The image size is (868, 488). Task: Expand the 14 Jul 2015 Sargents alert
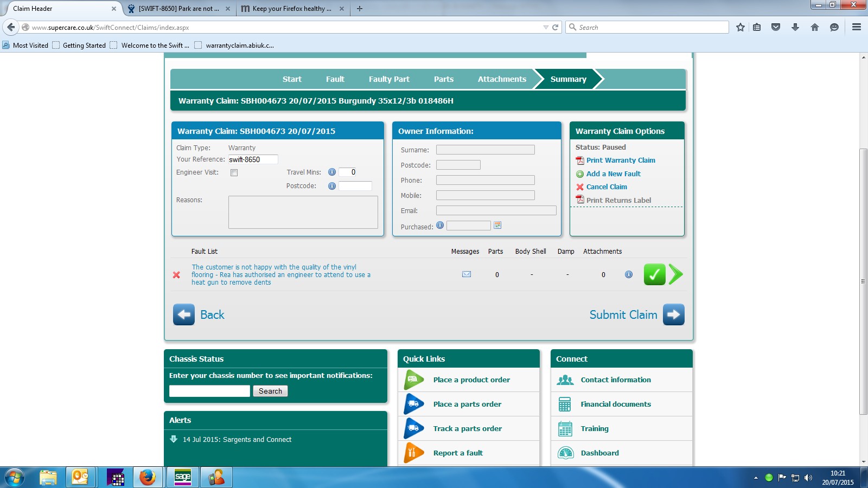pyautogui.click(x=174, y=439)
